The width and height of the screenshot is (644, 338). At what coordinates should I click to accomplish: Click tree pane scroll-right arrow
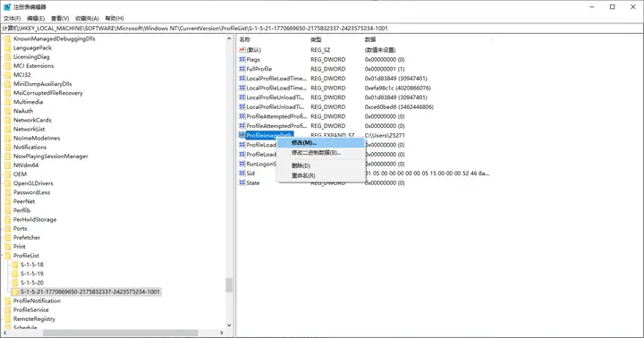222,333
